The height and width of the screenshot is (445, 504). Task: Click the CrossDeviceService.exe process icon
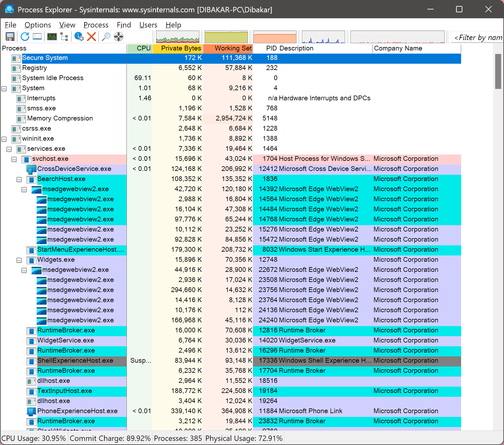32,169
